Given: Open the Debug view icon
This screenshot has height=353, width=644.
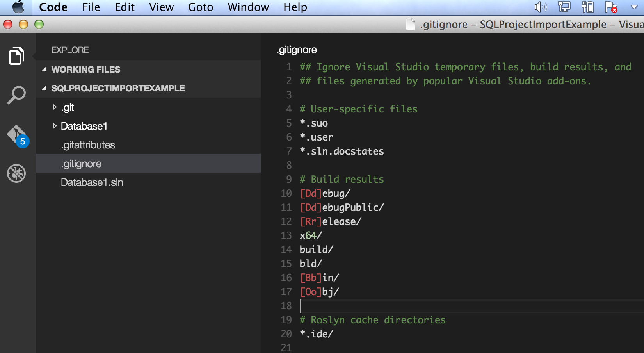Looking at the screenshot, I should 16,173.
